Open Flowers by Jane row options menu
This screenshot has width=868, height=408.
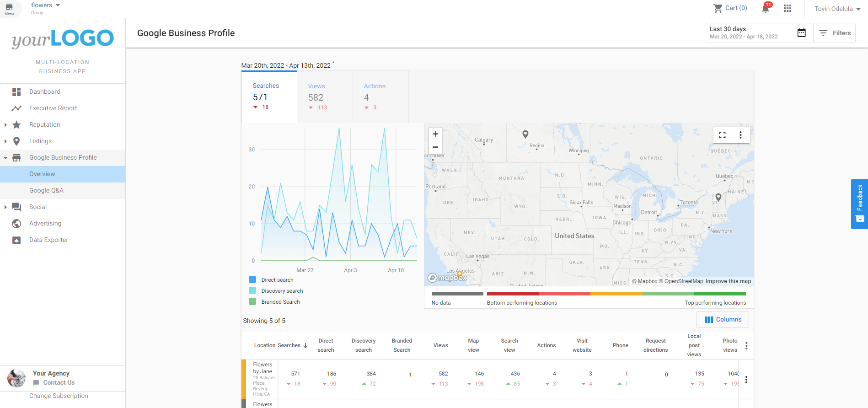tap(746, 380)
